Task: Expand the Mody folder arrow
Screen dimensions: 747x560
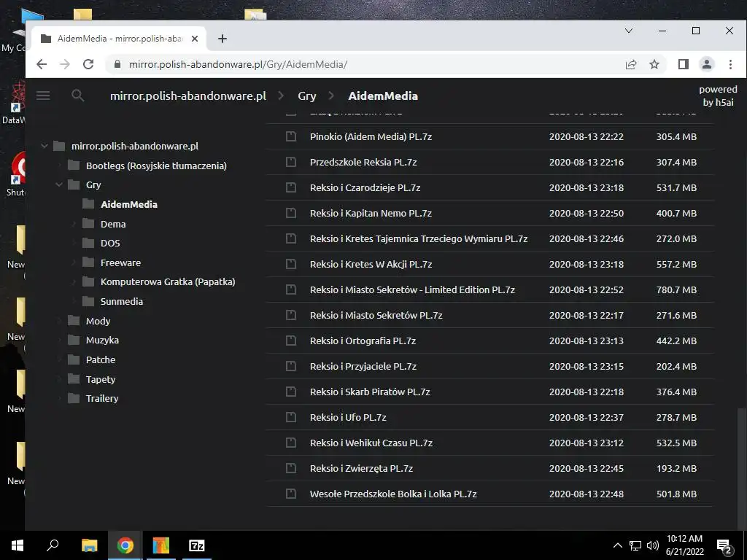Action: tap(59, 321)
